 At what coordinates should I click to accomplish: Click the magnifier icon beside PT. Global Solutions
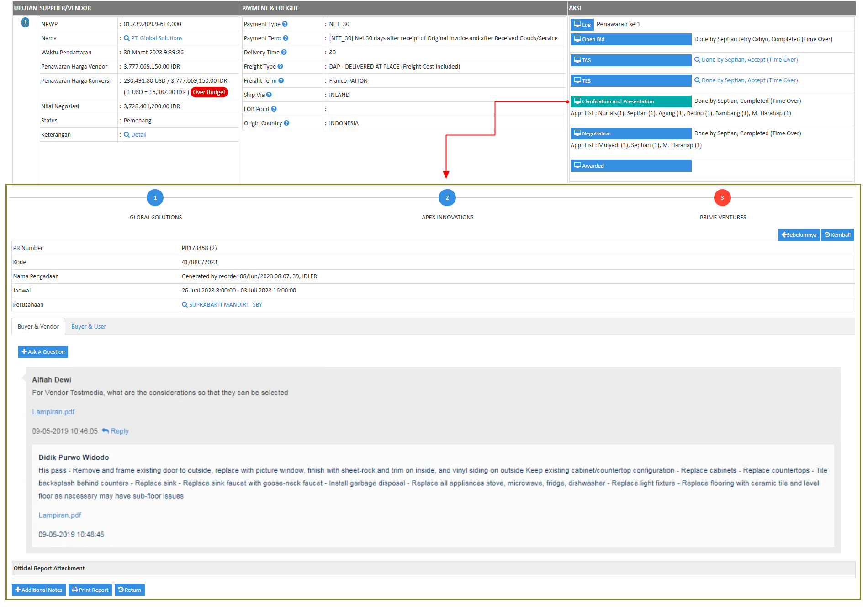[x=127, y=38]
